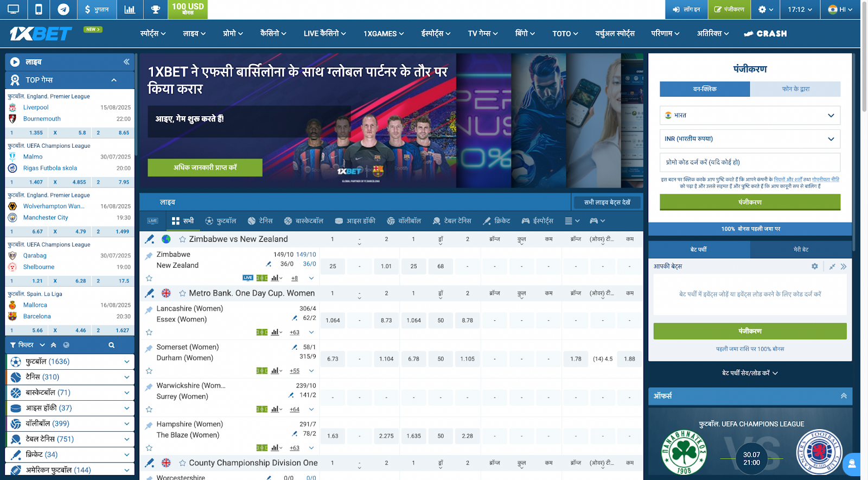Click the banner's green more information button
This screenshot has height=480, width=868.
205,168
